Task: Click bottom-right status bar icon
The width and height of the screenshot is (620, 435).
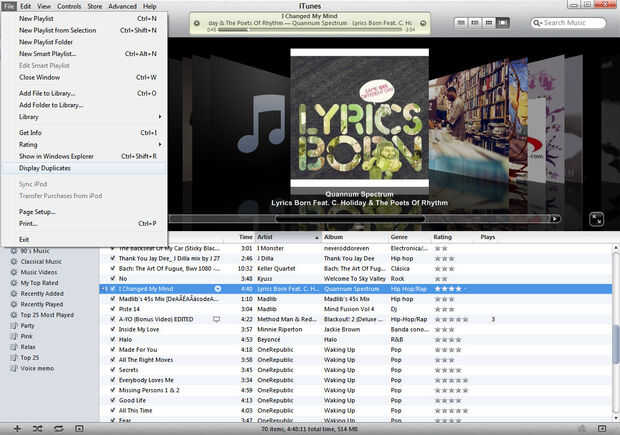Action: (602, 428)
